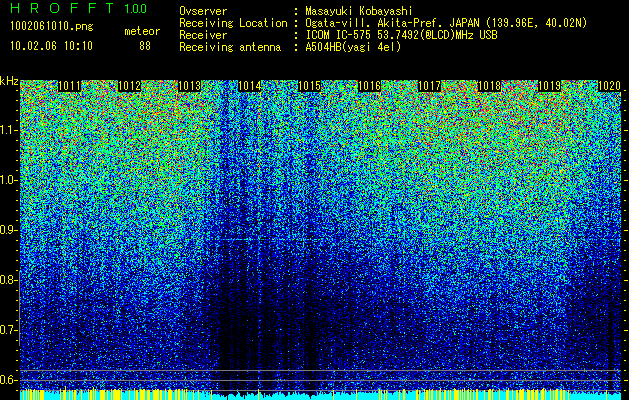This screenshot has width=629, height=400.
Task: Click the 0.7 frequency axis label
Action: (x=9, y=330)
